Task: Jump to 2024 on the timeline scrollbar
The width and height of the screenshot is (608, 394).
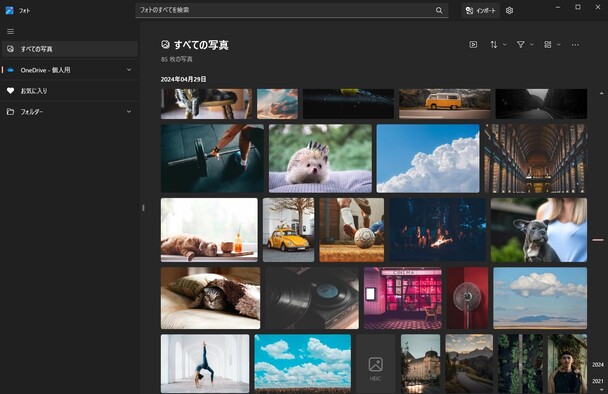Action: [x=598, y=365]
